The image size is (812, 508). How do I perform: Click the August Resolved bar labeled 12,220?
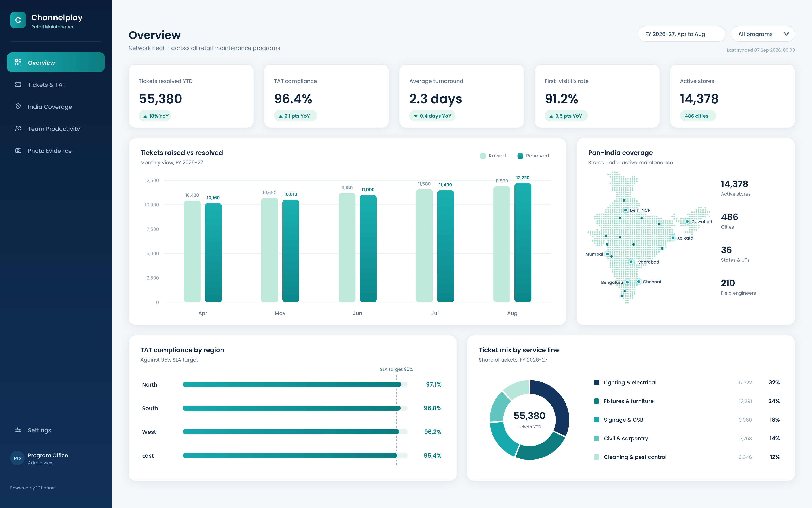523,243
